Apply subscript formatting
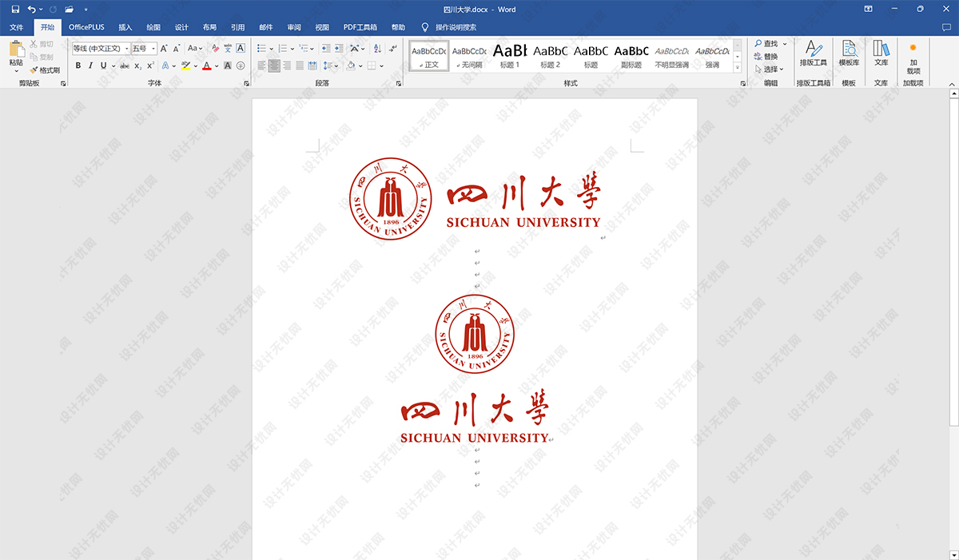The image size is (959, 560). click(137, 66)
